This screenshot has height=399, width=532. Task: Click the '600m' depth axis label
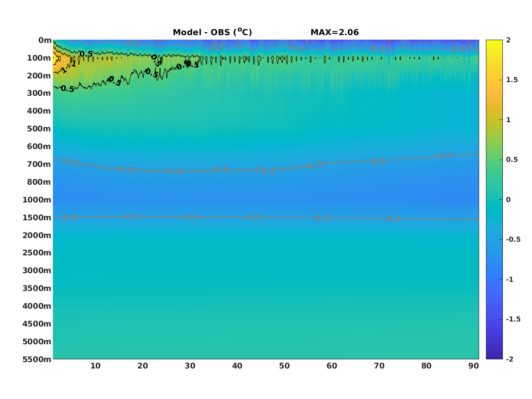(x=39, y=146)
